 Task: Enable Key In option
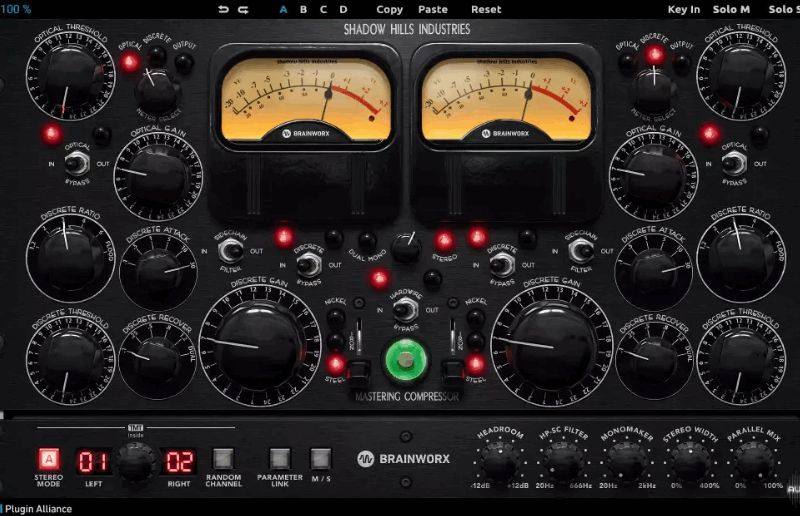pos(684,9)
